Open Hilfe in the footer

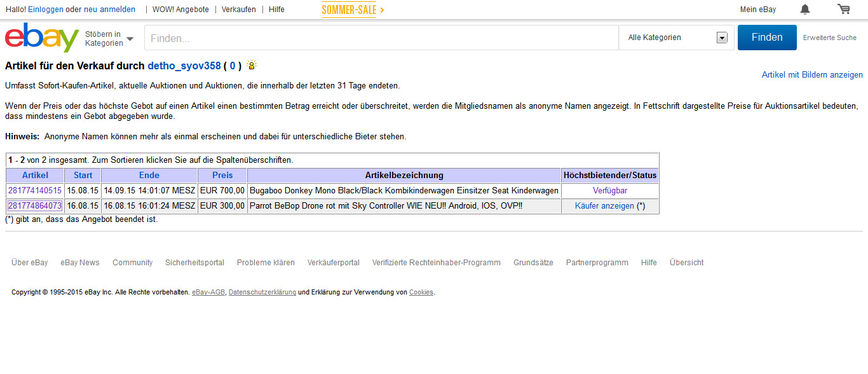pyautogui.click(x=649, y=263)
